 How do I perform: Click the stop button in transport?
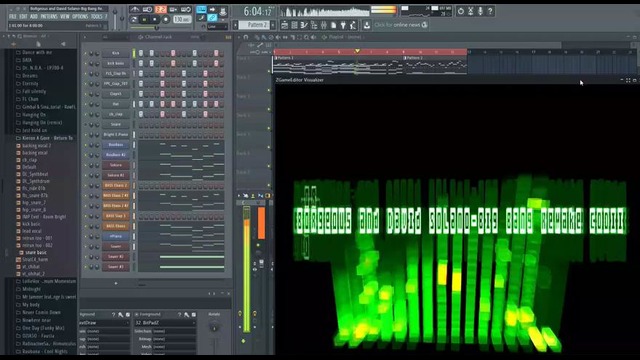tap(155, 19)
